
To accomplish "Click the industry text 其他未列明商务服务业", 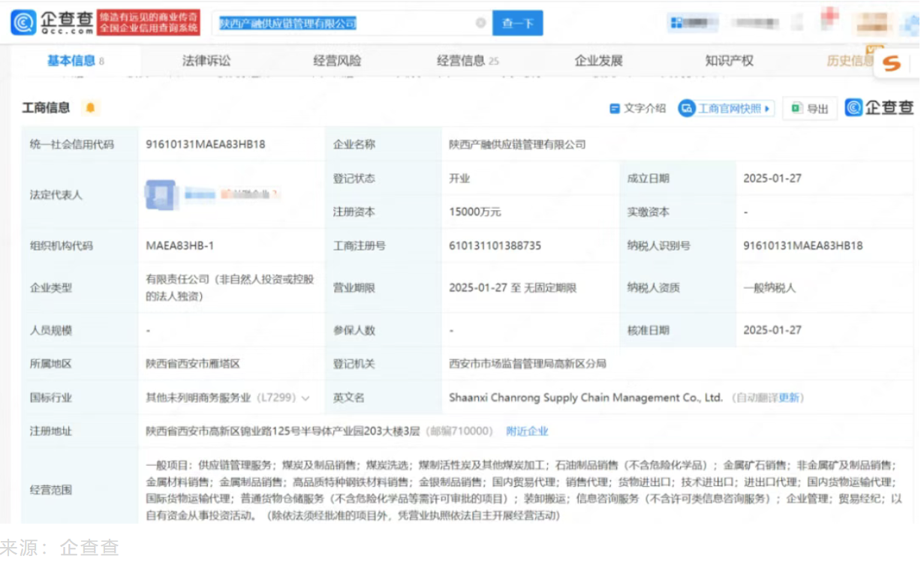I will point(198,398).
